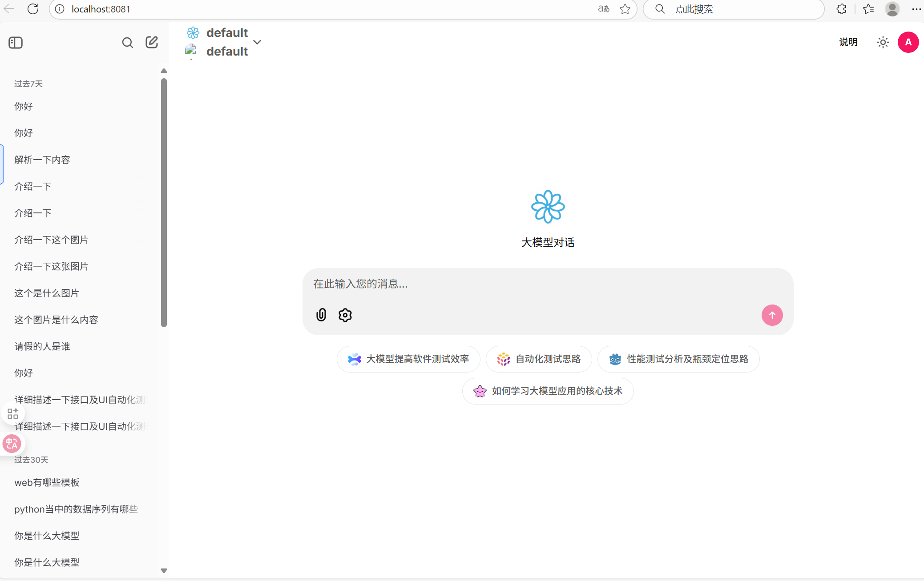The width and height of the screenshot is (924, 581).
Task: Open the grid apps floating icon
Action: click(13, 413)
